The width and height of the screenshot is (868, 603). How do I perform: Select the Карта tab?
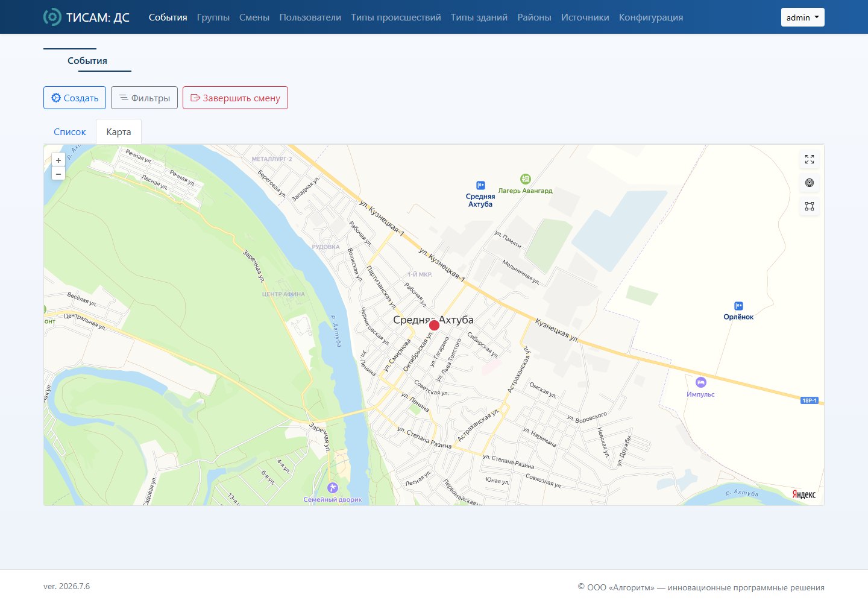(x=119, y=132)
